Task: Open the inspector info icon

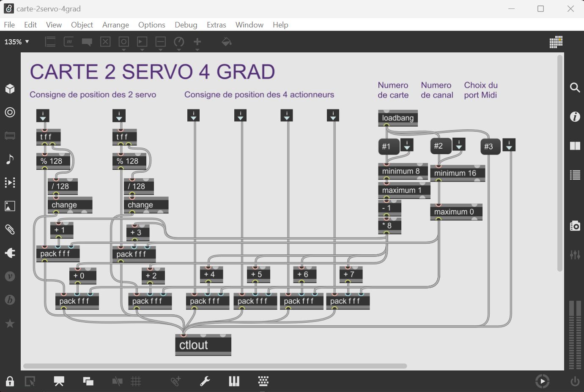Action: pyautogui.click(x=575, y=117)
